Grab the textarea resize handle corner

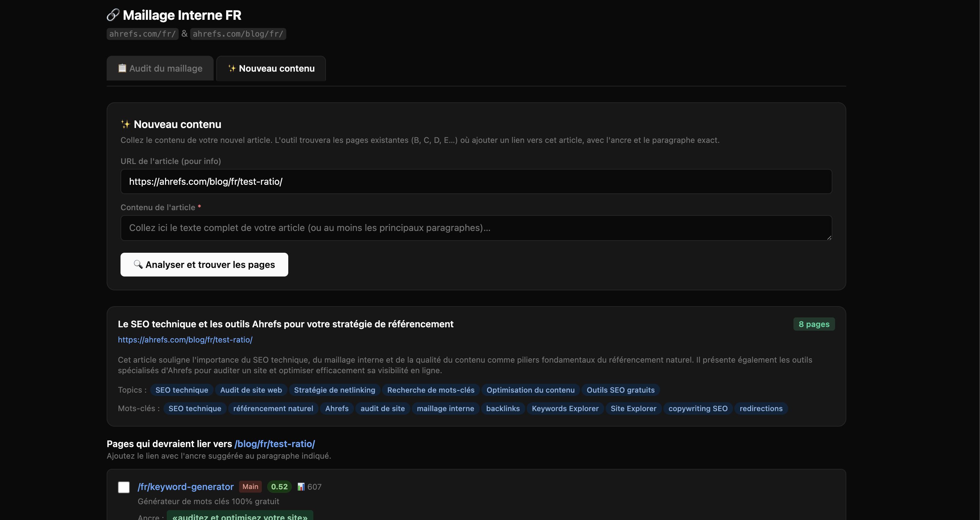(829, 237)
